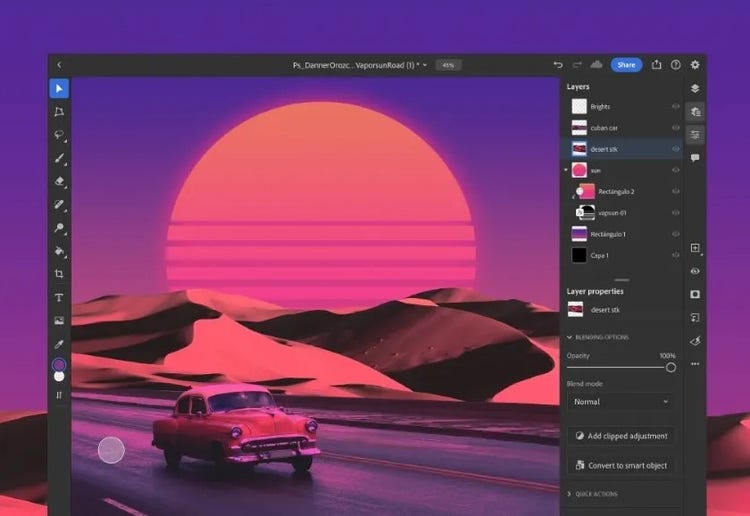This screenshot has height=516, width=750.
Task: Open the Blend mode Normal dropdown
Action: (x=621, y=401)
